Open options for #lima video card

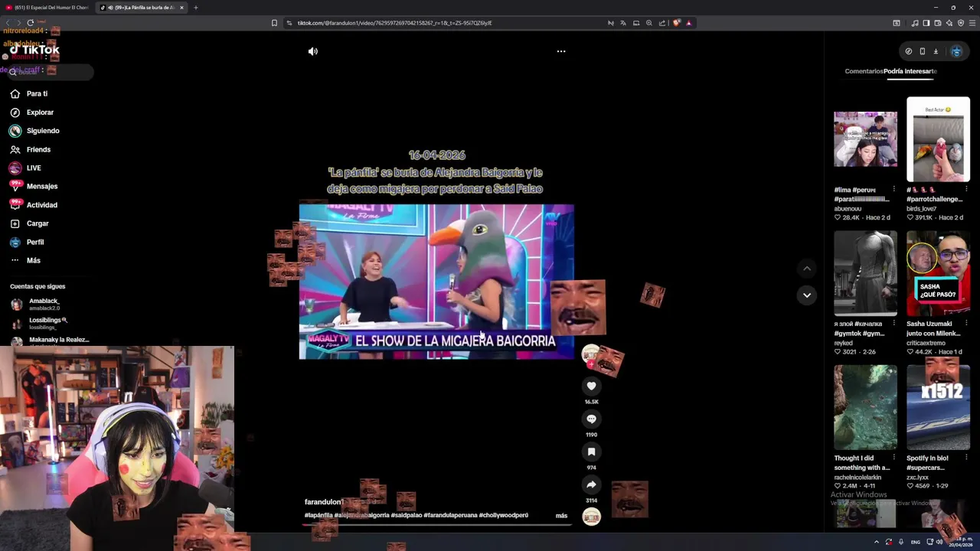893,189
